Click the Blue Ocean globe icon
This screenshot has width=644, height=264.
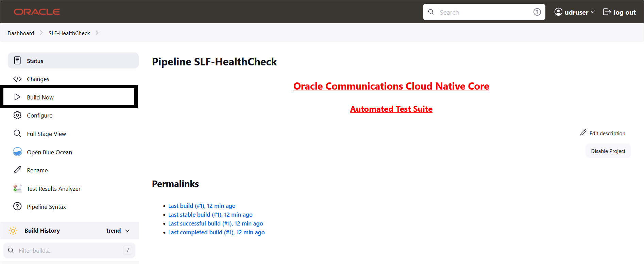coord(17,152)
